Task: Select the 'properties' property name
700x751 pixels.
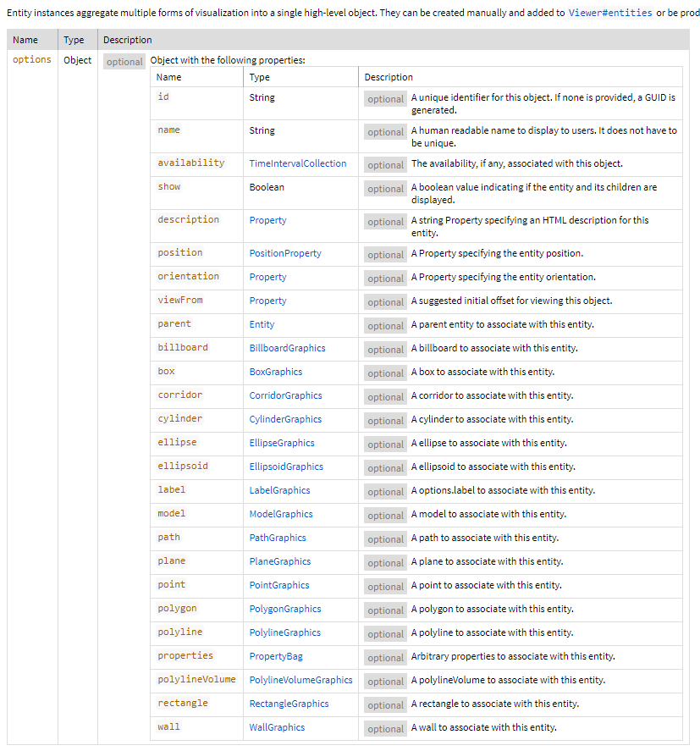Action: click(x=185, y=655)
